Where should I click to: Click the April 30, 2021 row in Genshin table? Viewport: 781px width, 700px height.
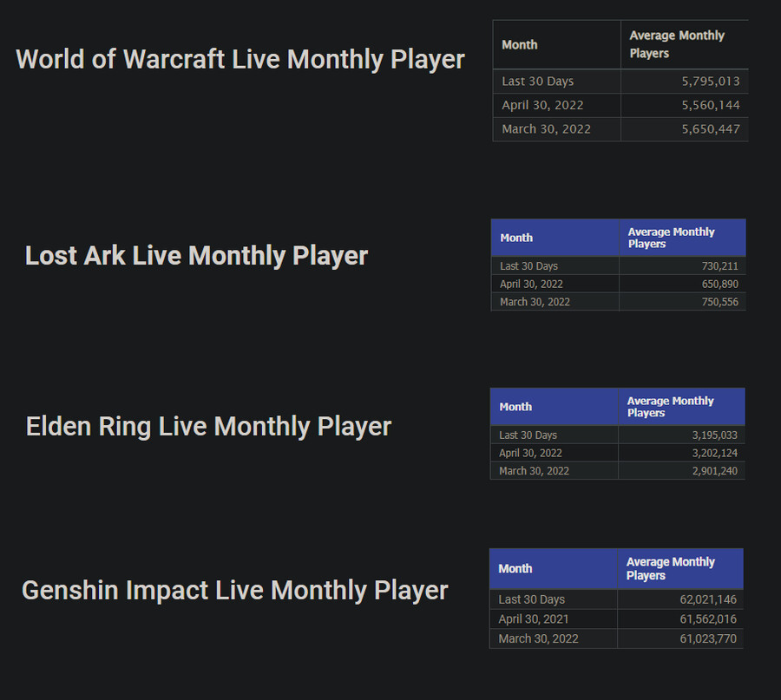[x=616, y=618]
